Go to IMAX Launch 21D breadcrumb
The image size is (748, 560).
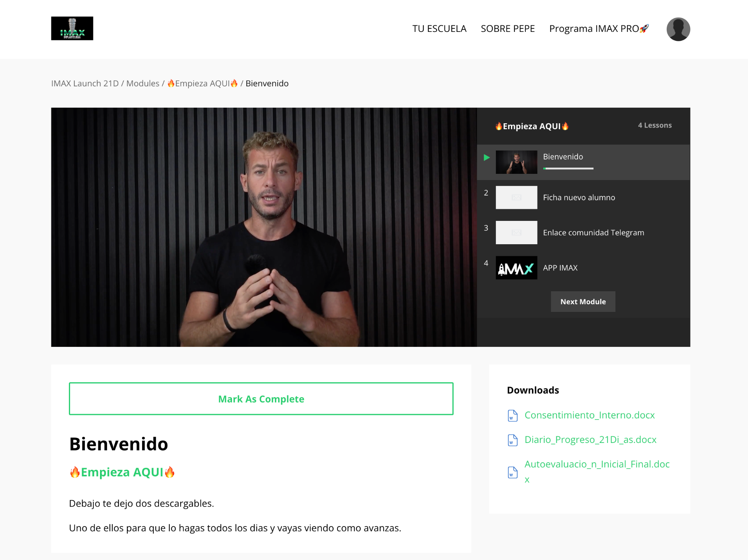pyautogui.click(x=85, y=83)
